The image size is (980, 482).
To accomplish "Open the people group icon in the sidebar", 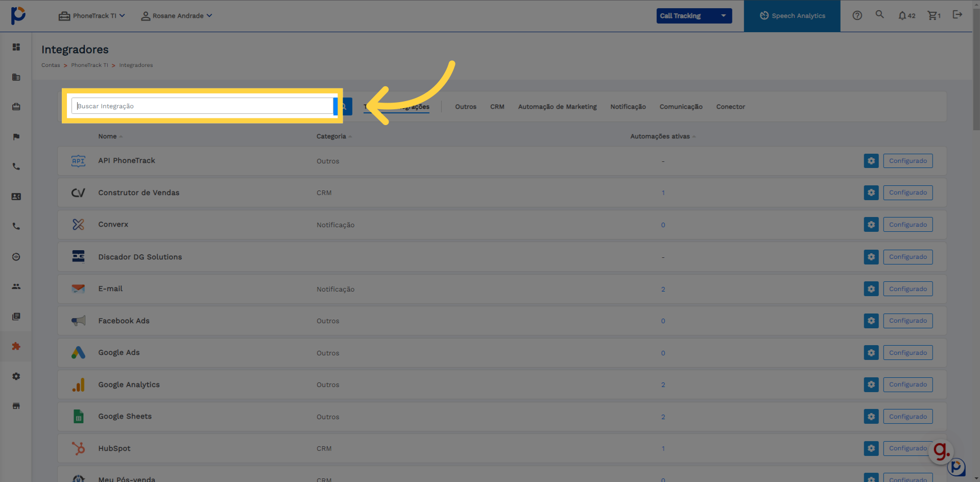I will pos(16,286).
